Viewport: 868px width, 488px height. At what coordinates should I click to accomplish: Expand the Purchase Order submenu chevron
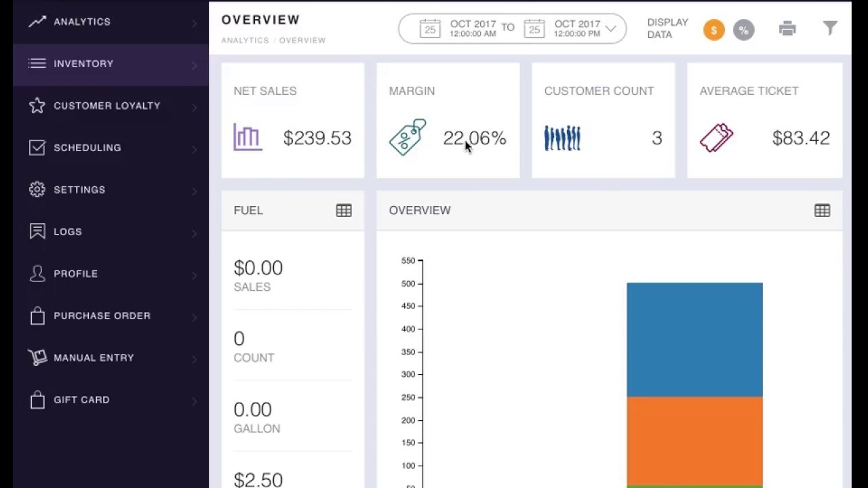(x=194, y=318)
